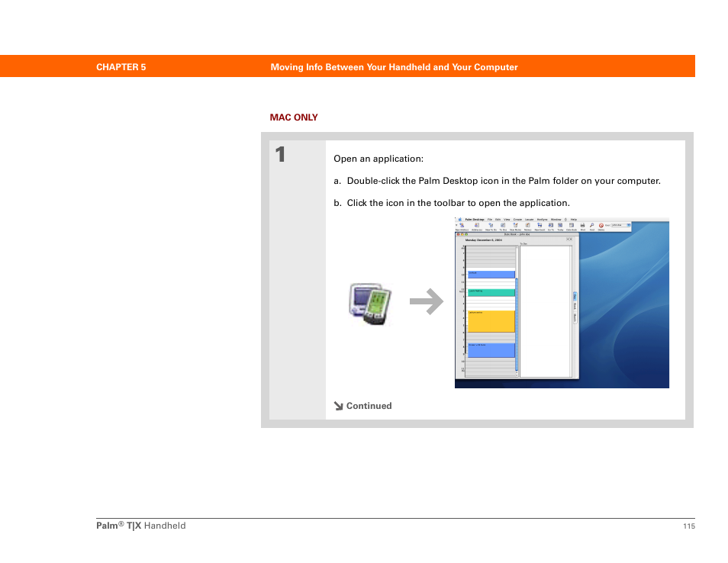Click the To Do pane scrollbar
Image resolution: width=728 pixels, height=563 pixels.
pos(572,311)
